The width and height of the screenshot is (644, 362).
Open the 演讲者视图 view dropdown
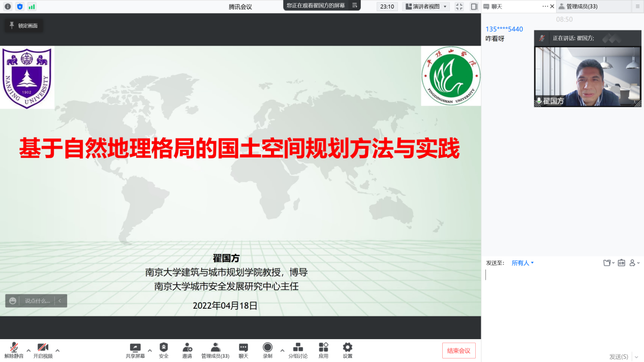click(x=426, y=7)
